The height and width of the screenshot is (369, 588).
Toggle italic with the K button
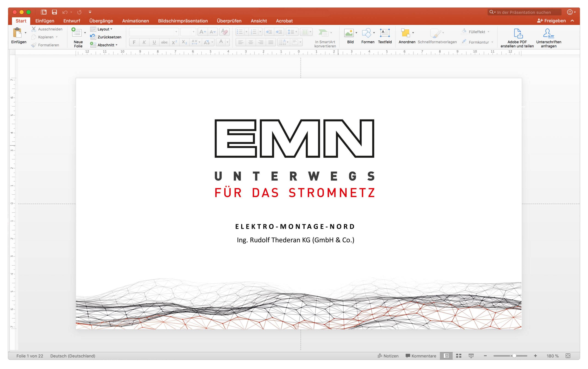pyautogui.click(x=144, y=42)
